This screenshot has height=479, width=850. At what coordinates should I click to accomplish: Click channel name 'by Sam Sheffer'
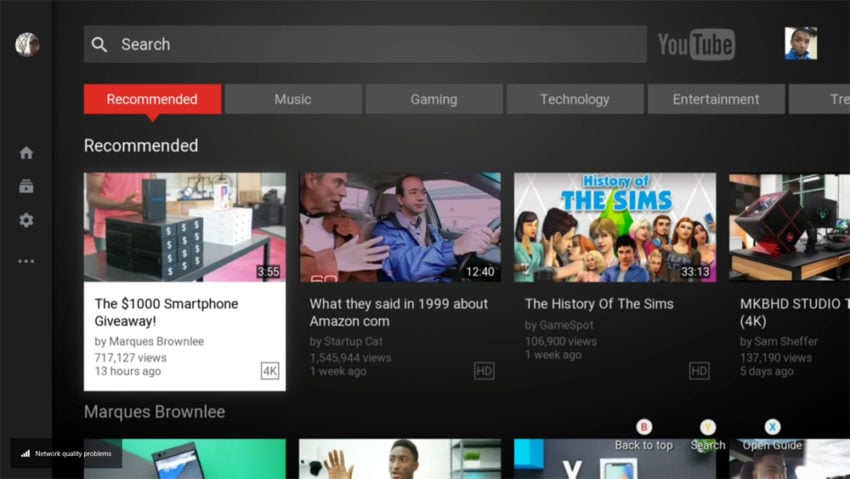coord(779,341)
